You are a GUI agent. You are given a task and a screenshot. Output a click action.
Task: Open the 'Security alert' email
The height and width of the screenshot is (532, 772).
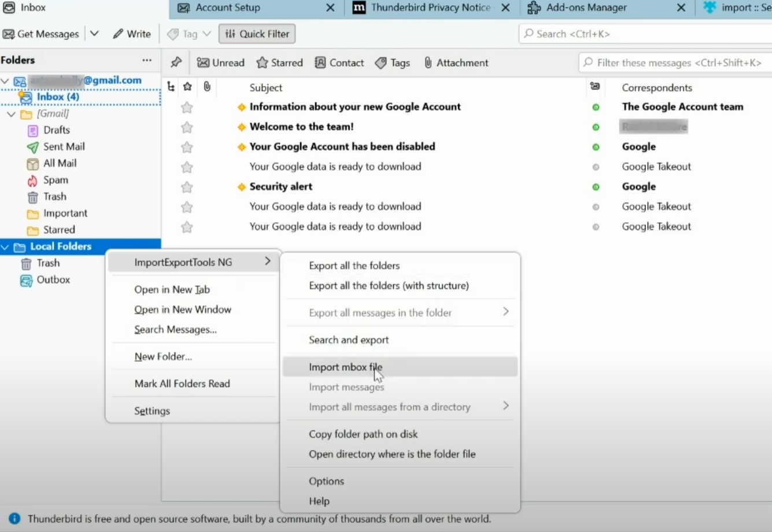tap(281, 187)
